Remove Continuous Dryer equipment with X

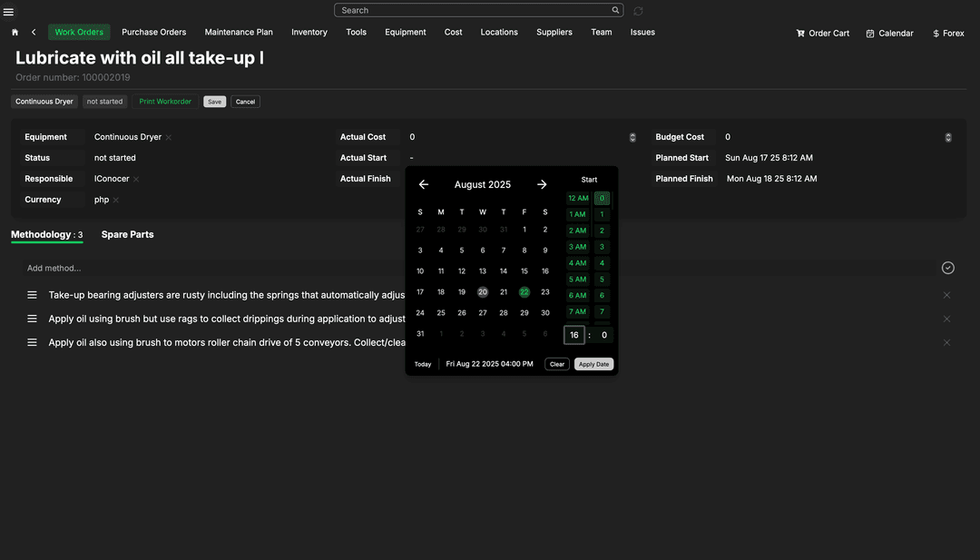click(x=169, y=137)
